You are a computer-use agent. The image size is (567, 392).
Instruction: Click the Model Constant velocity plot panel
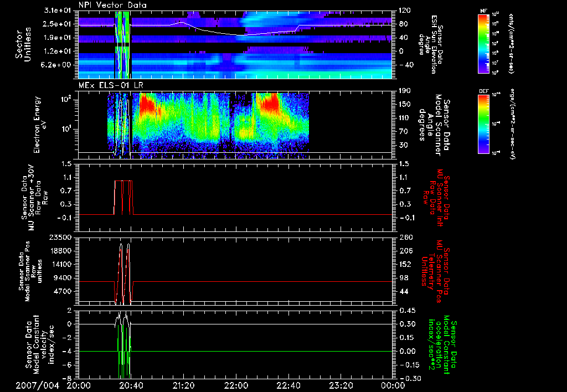(235, 344)
